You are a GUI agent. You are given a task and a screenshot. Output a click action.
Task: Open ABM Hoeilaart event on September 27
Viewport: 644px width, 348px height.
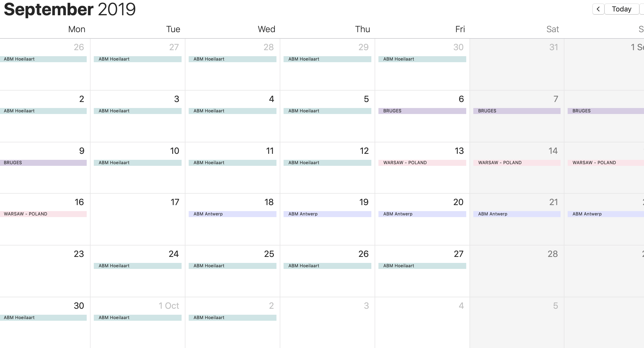tap(422, 266)
